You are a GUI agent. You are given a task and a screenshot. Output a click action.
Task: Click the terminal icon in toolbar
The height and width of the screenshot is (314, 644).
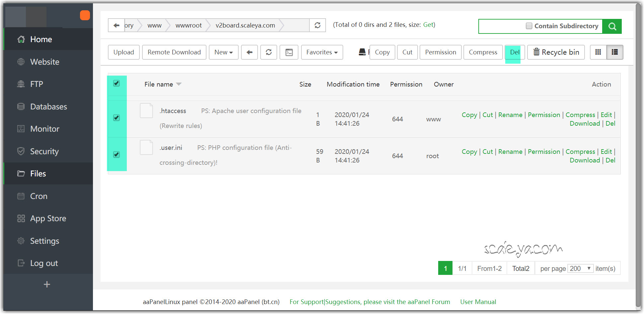coord(289,52)
